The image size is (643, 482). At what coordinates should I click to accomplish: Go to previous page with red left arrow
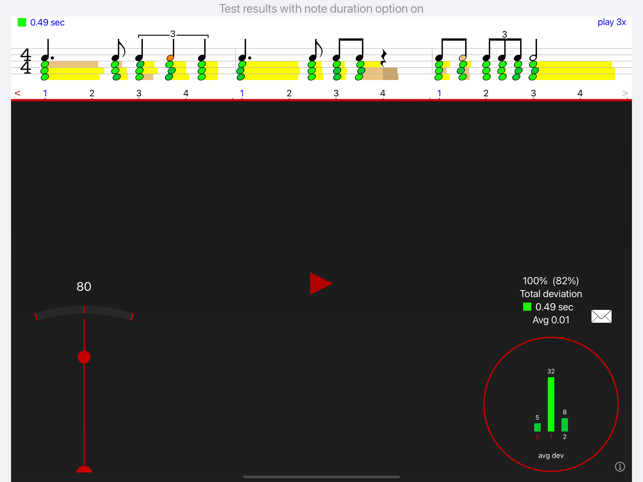pos(17,94)
